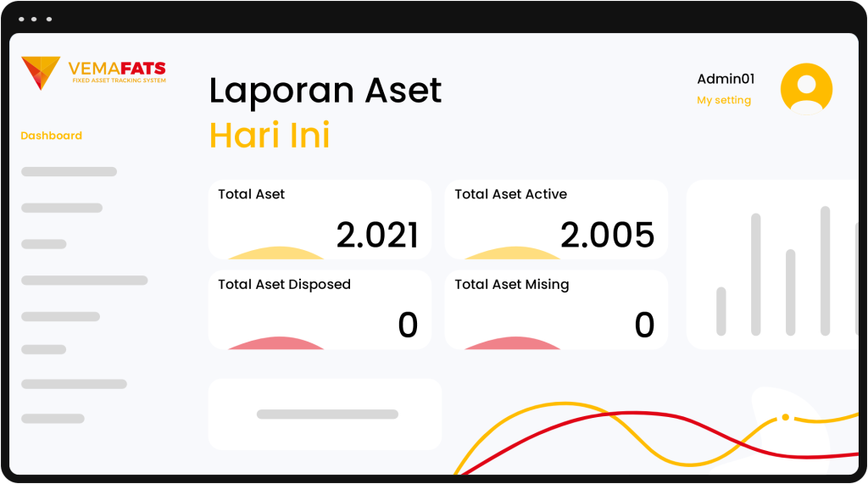Open the Total Aset Mising card
Screen dimensions: 868x484
tap(556, 309)
